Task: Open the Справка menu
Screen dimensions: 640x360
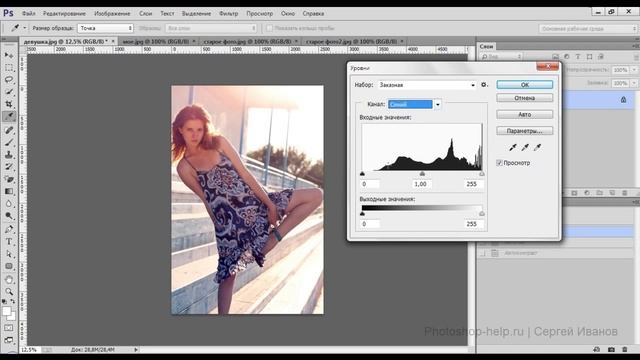Action: click(313, 13)
